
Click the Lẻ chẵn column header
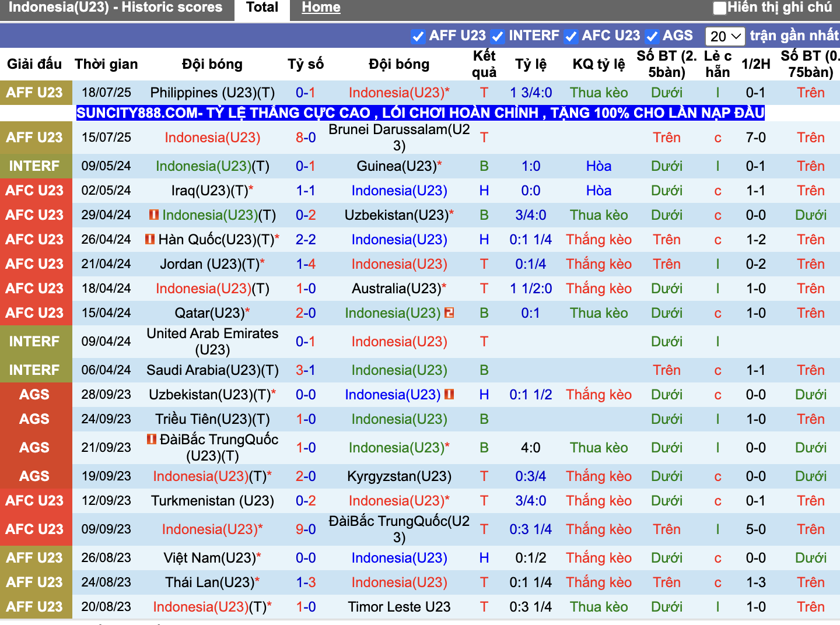pyautogui.click(x=717, y=64)
